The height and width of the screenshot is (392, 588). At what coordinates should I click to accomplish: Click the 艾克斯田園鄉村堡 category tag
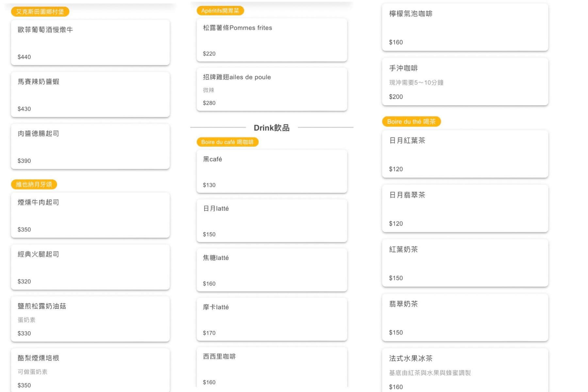click(x=40, y=12)
